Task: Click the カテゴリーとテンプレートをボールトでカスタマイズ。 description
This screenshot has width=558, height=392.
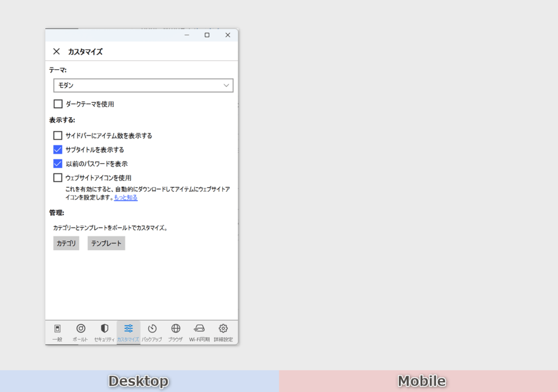Action: coord(110,228)
